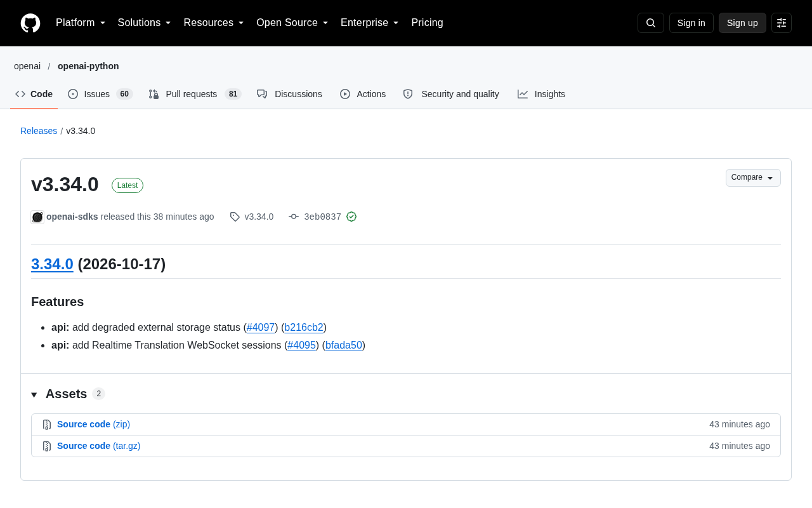Viewport: 812px width, 508px height.
Task: Click the Sign up button
Action: pos(742,23)
